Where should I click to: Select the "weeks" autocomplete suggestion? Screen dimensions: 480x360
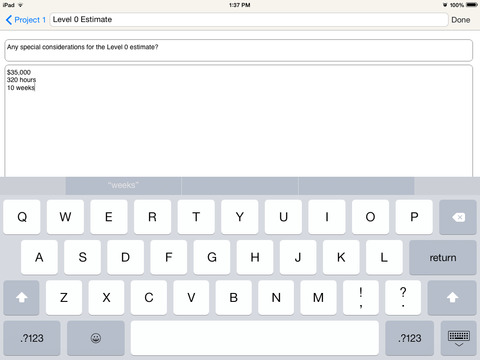[x=123, y=185]
